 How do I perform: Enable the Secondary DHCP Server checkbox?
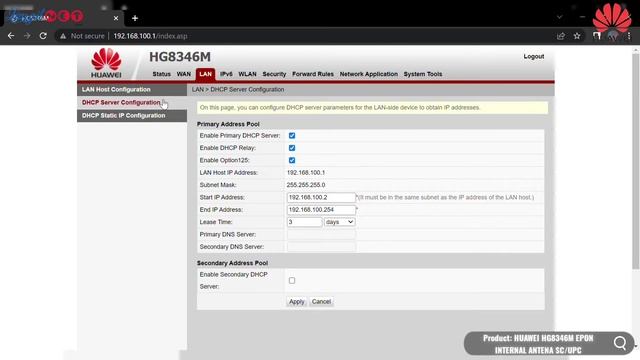[x=292, y=280]
